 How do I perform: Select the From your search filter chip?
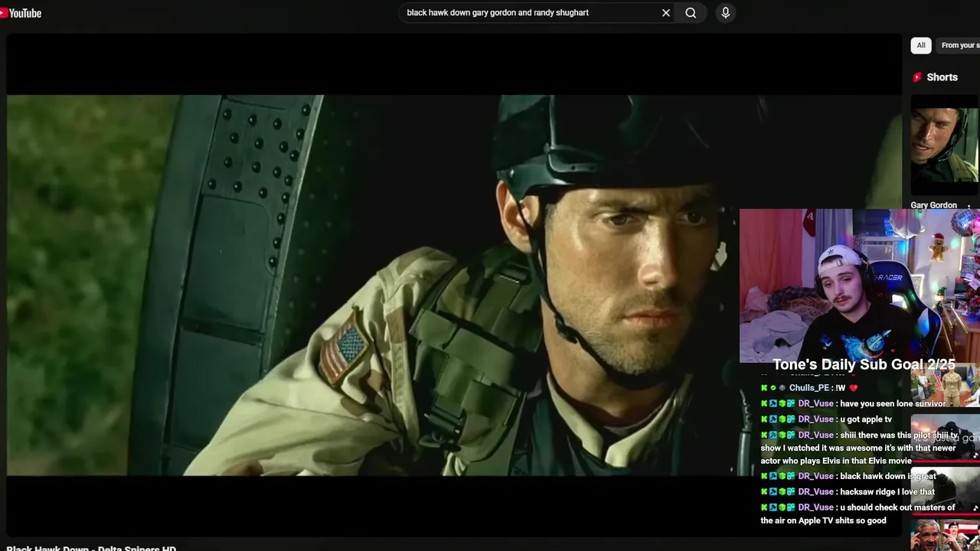[x=959, y=45]
